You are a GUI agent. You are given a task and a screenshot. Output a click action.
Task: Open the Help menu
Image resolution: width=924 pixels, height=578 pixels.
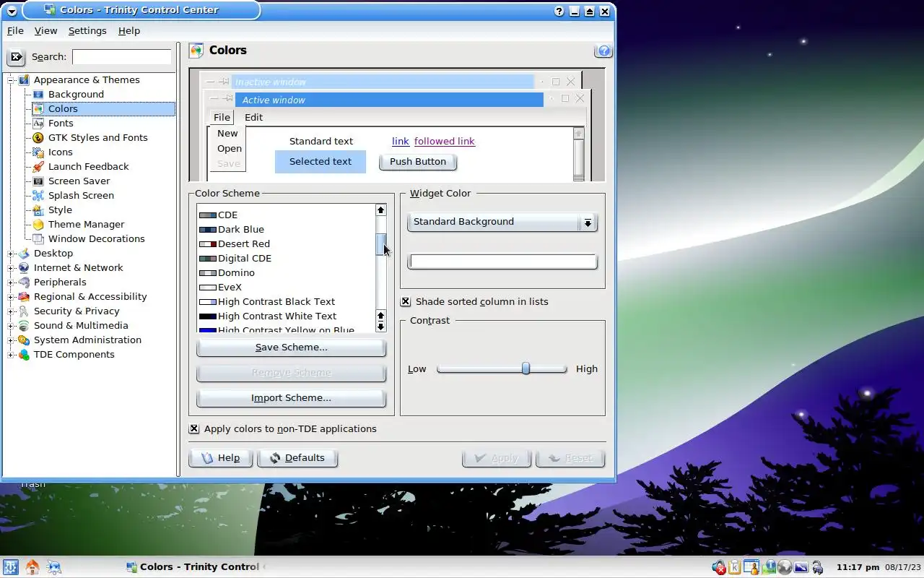tap(129, 30)
